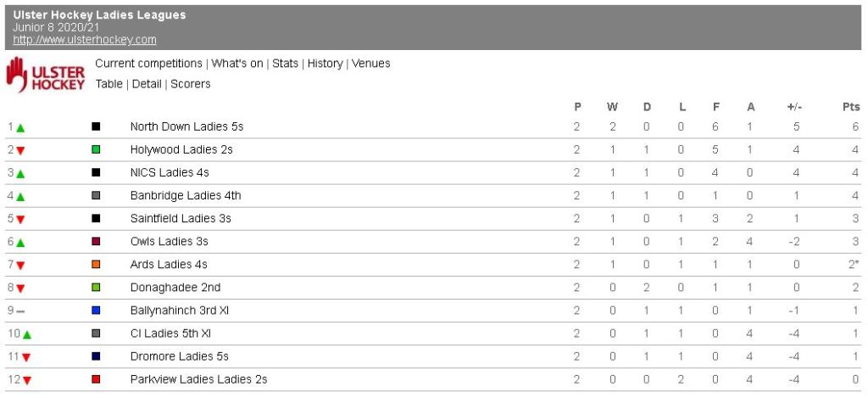The image size is (868, 398).
Task: Click the Ulster Hockey logo
Action: (47, 75)
